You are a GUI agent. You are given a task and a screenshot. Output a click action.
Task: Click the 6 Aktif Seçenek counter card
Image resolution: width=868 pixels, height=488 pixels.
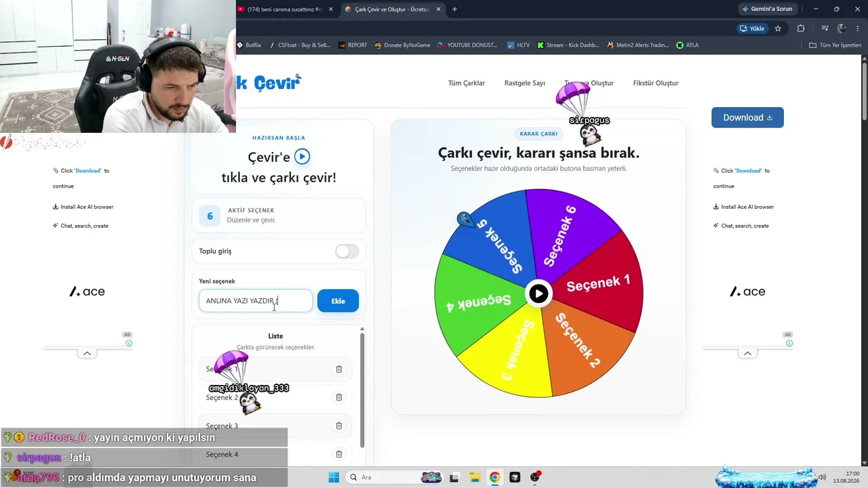click(279, 216)
